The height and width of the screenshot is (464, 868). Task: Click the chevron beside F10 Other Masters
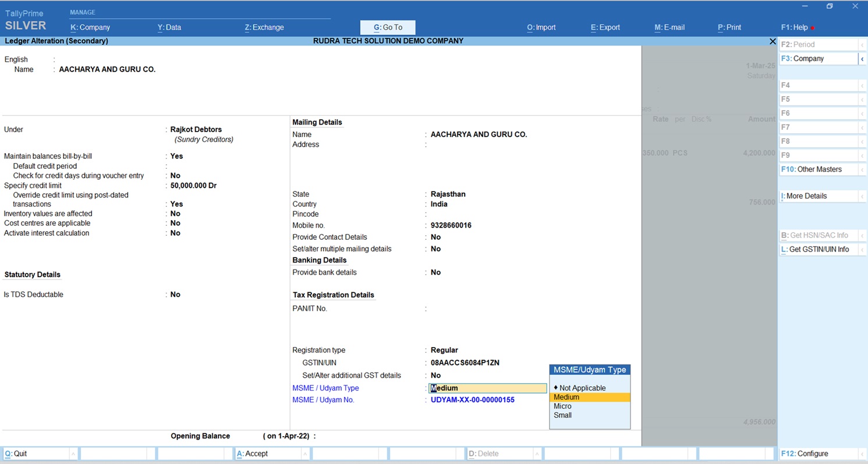pos(862,169)
